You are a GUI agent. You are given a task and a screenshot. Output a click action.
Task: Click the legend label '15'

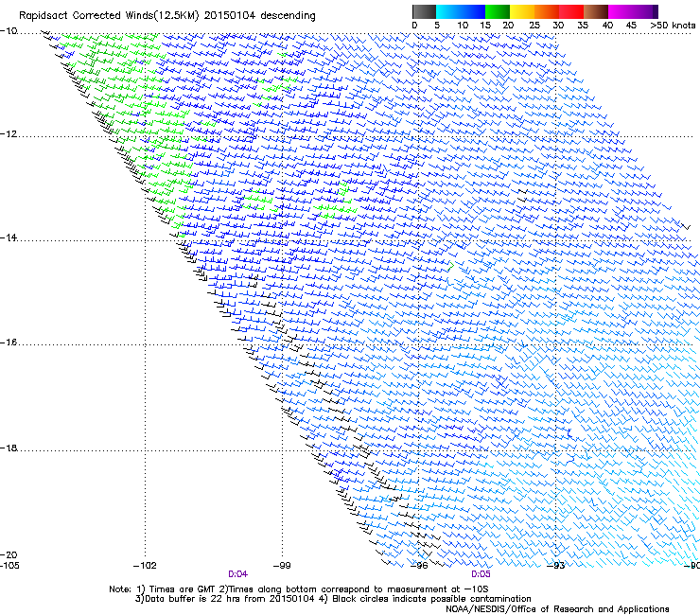(485, 26)
